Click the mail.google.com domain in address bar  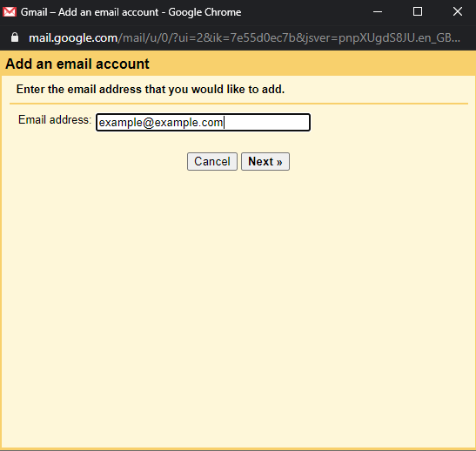click(x=73, y=37)
